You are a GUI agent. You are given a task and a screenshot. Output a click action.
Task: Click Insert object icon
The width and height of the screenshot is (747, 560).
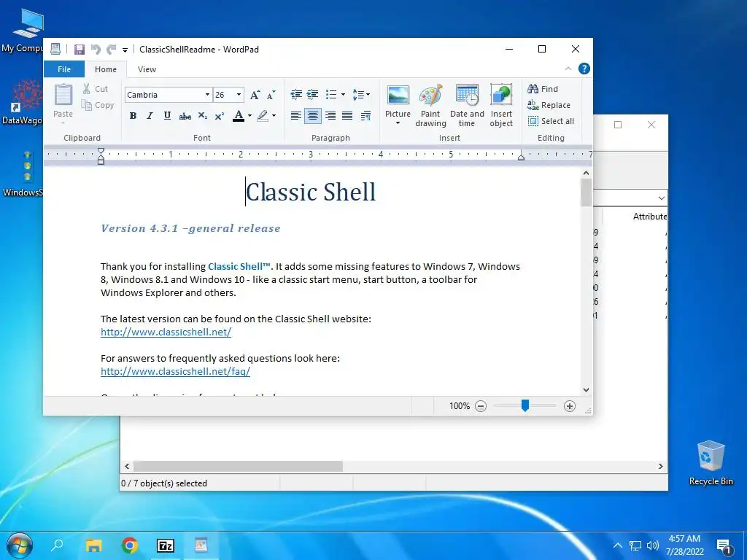click(x=501, y=106)
